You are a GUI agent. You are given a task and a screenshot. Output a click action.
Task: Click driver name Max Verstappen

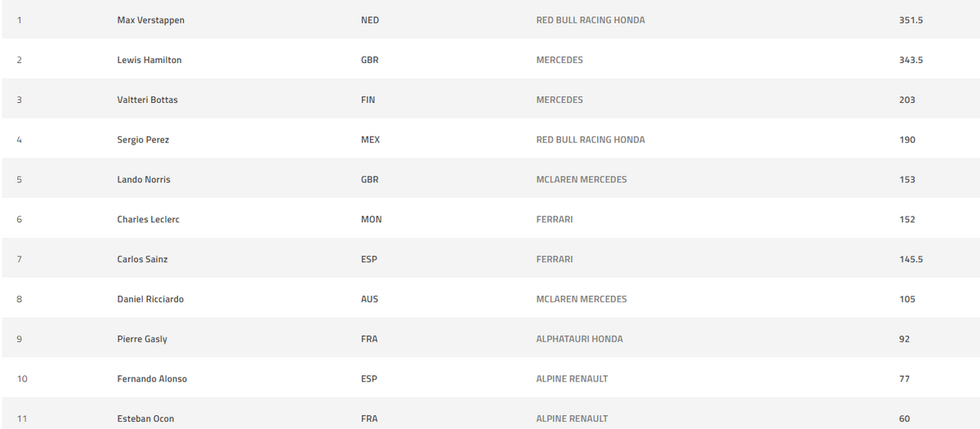click(x=151, y=20)
